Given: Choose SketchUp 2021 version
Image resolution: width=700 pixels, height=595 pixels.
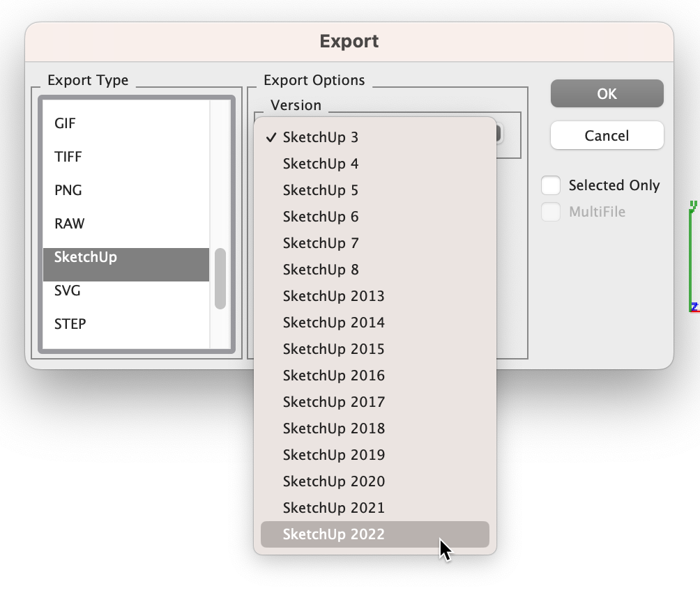Looking at the screenshot, I should pyautogui.click(x=375, y=508).
